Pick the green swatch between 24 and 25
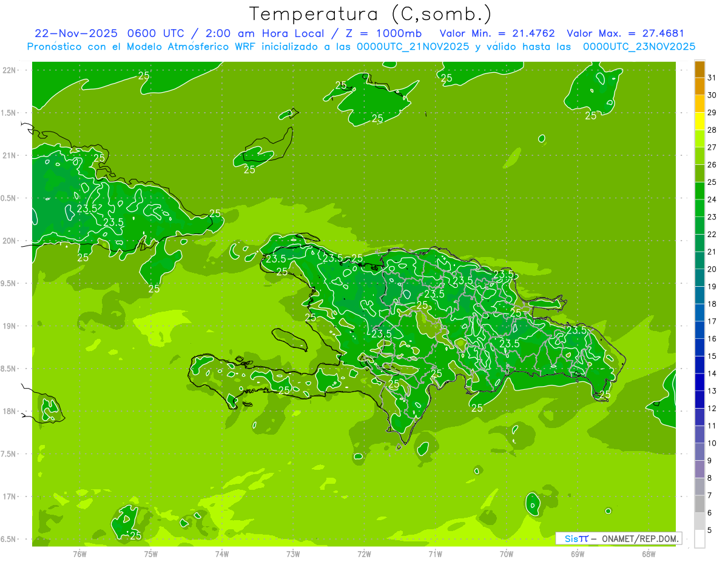The image size is (728, 562). click(699, 190)
